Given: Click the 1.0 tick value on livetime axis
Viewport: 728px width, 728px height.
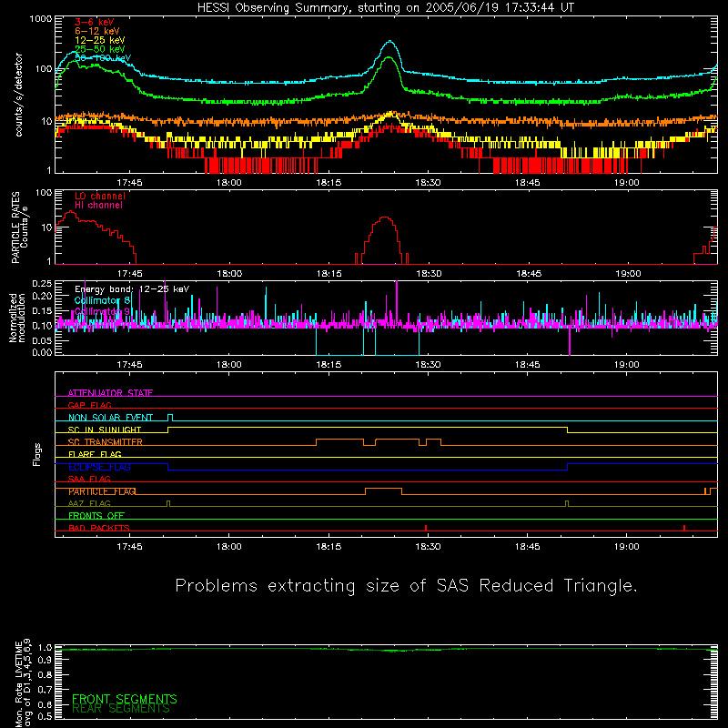Looking at the screenshot, I should 45,648.
